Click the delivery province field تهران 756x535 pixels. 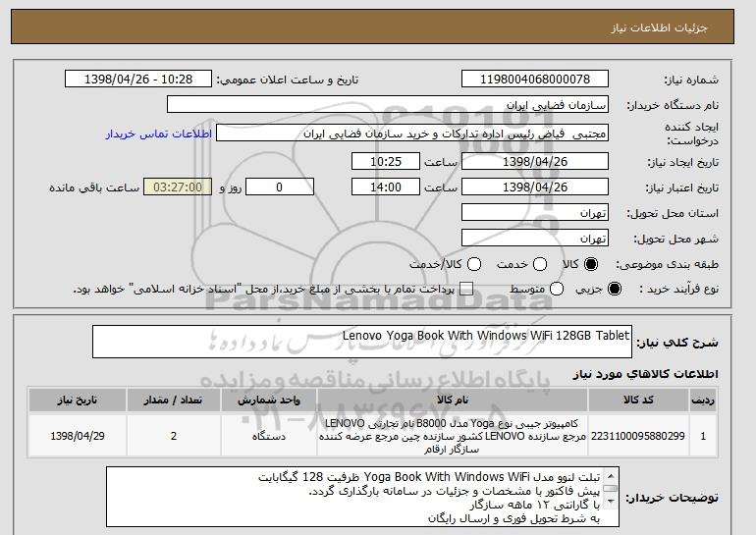(x=535, y=213)
